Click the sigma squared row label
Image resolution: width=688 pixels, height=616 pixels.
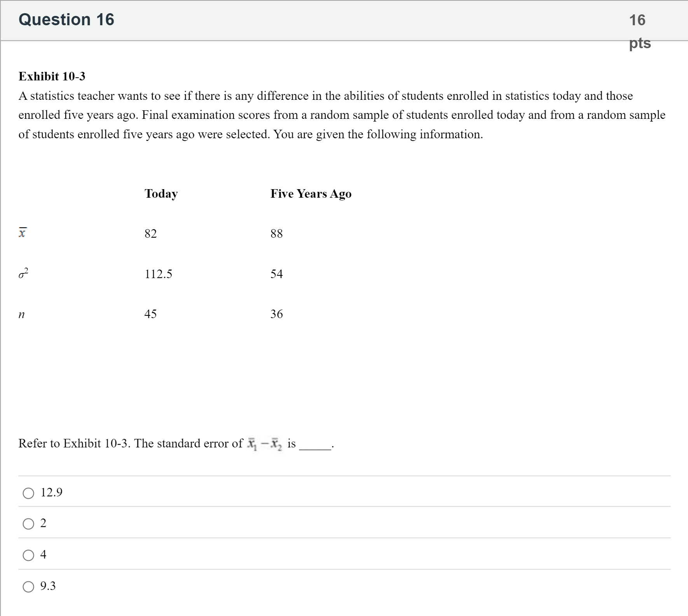[x=23, y=274]
